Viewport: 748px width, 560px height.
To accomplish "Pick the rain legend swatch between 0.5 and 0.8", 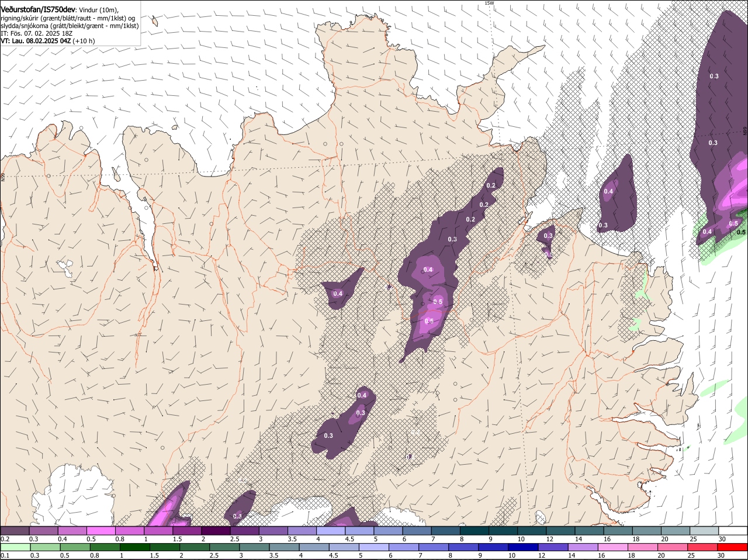I will coord(75,547).
